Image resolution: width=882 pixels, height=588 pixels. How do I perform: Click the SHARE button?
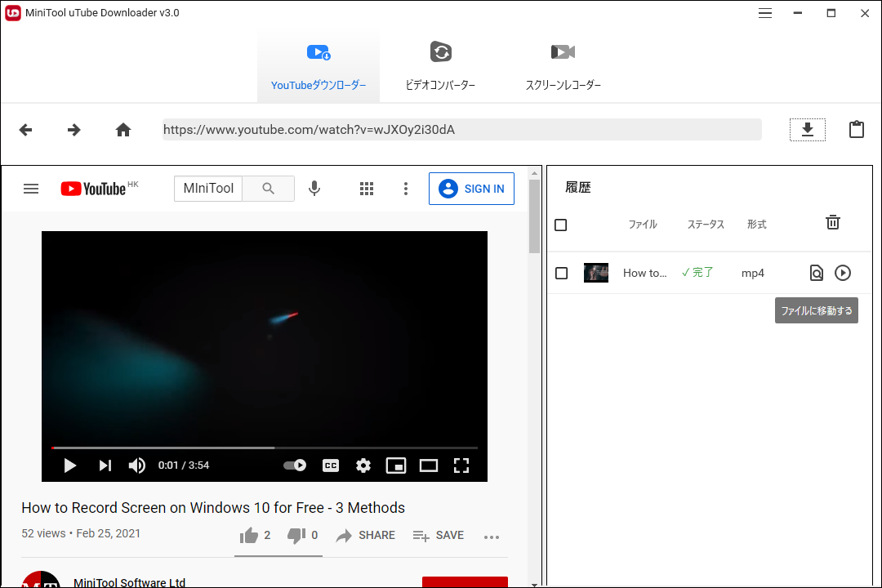coord(366,536)
